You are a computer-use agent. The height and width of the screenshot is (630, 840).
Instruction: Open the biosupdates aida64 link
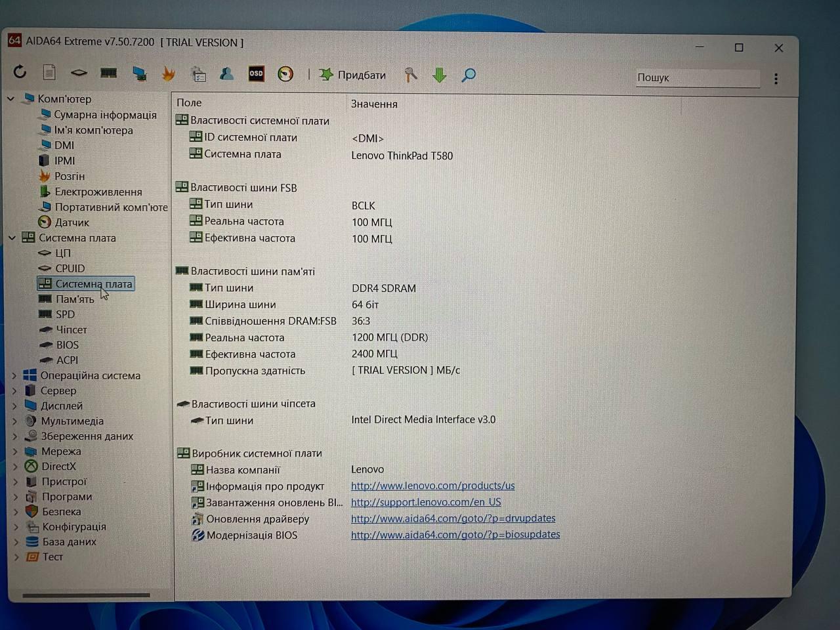tap(455, 535)
